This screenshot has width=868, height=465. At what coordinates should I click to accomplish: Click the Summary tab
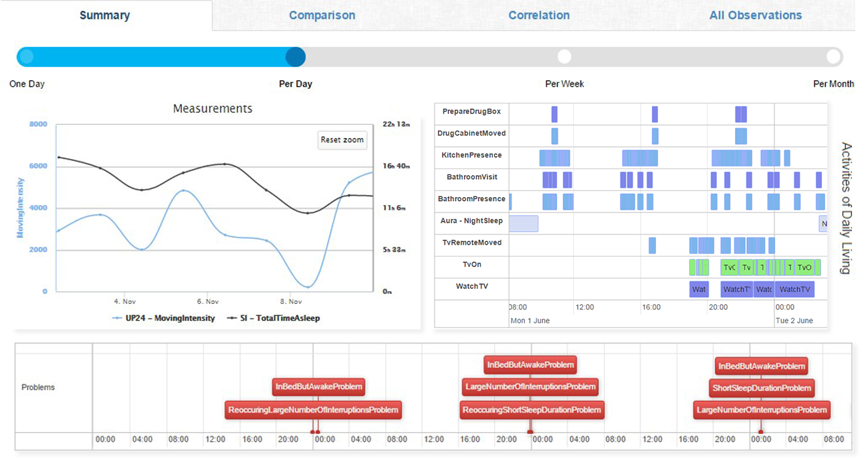click(x=105, y=15)
